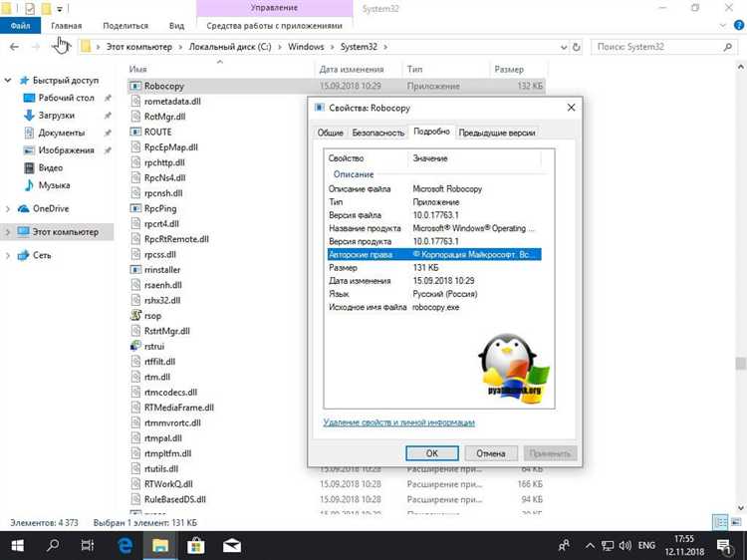Sort by Дата изменения column header

coord(352,69)
